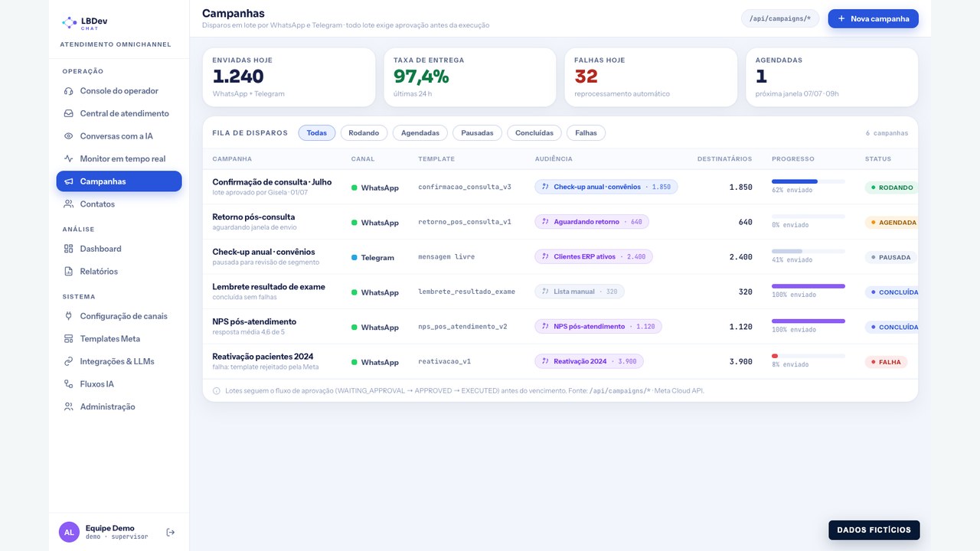Go to Central de atendimento
The image size is (980, 551).
coord(119,113)
